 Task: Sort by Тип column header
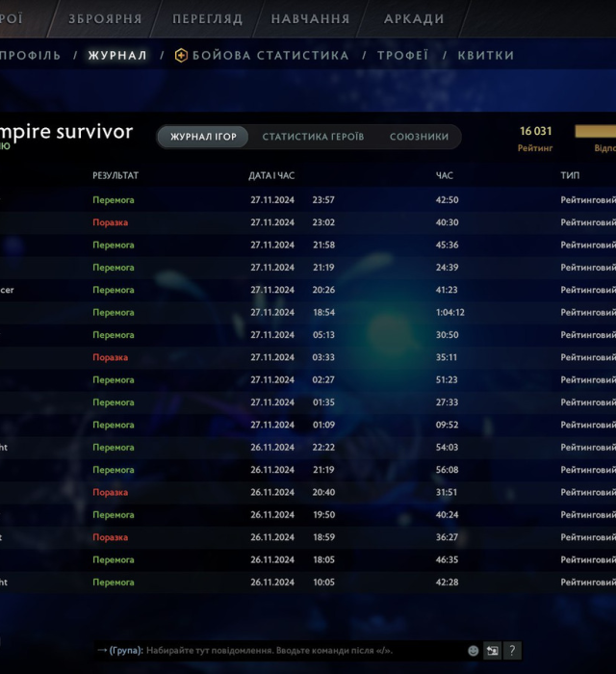[570, 176]
